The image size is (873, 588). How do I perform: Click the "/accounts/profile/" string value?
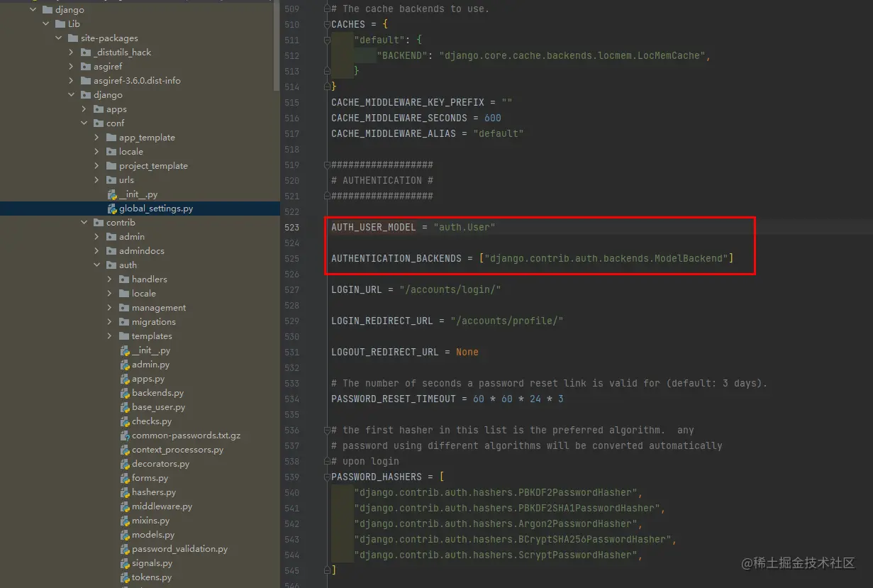pyautogui.click(x=507, y=321)
